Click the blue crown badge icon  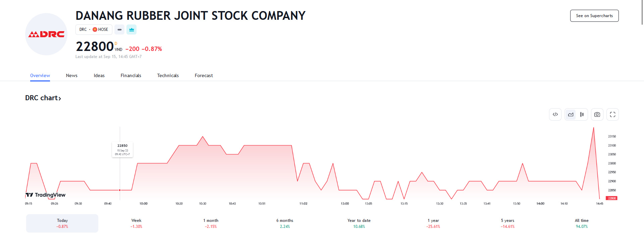pyautogui.click(x=131, y=29)
